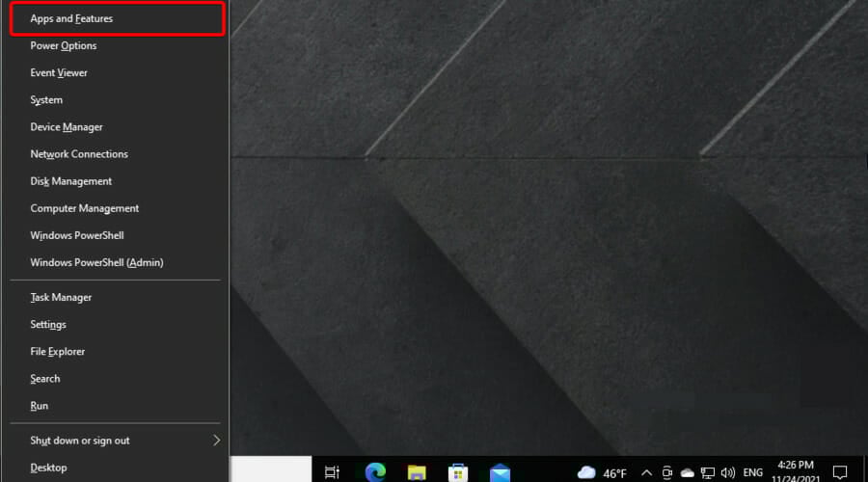
Task: Launch Event Viewer
Action: coord(117,73)
